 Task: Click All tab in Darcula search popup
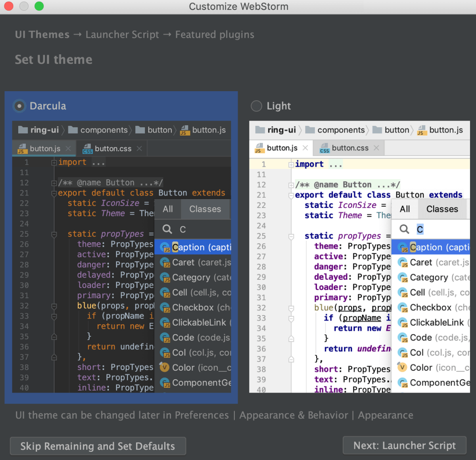point(168,209)
